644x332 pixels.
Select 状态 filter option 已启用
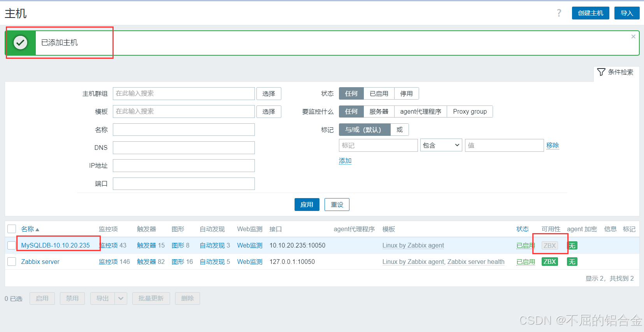point(379,93)
